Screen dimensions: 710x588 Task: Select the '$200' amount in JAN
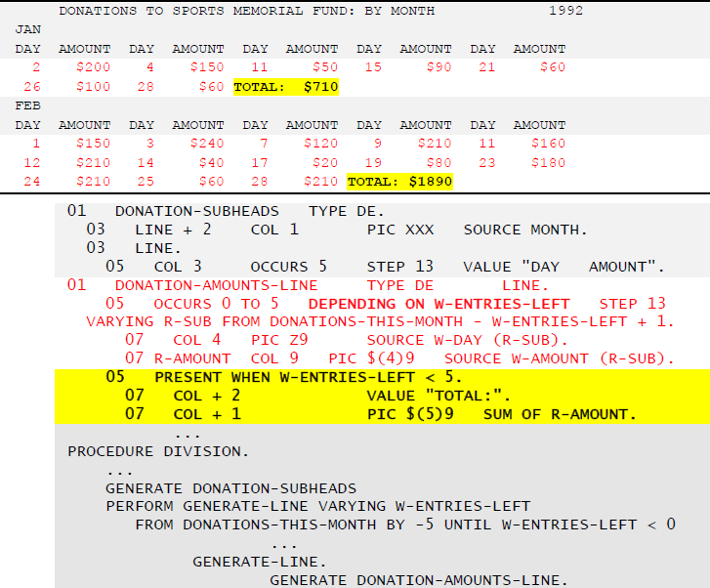coord(93,67)
